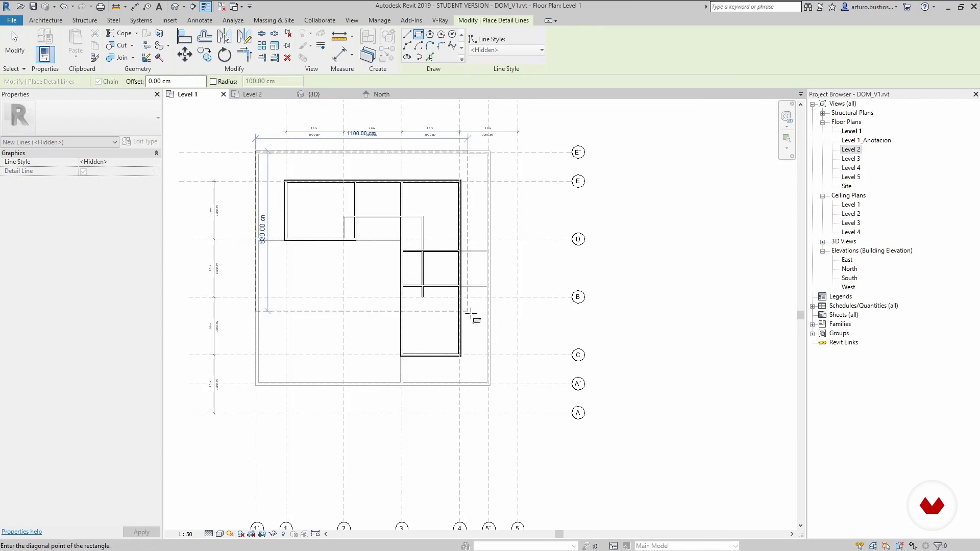The width and height of the screenshot is (980, 551).
Task: Click the Print icon in quick access toolbar
Action: tap(101, 7)
